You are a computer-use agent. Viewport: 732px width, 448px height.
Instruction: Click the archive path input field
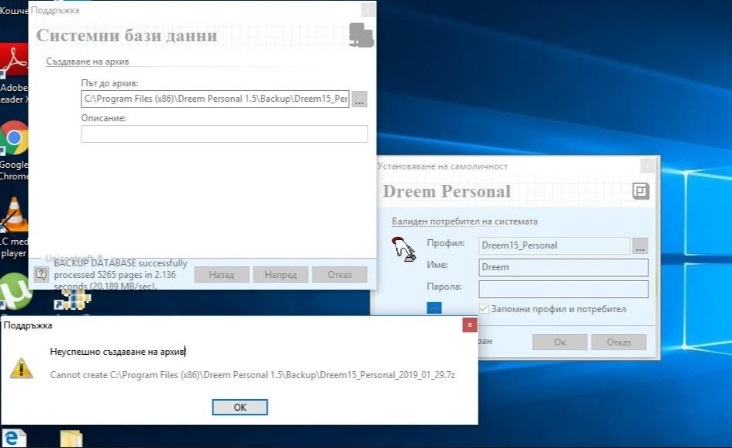[x=215, y=99]
